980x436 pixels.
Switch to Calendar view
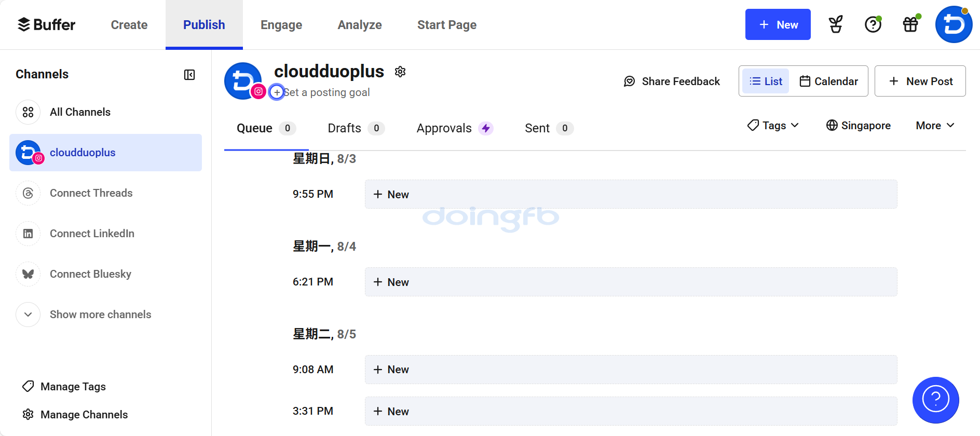pyautogui.click(x=828, y=81)
